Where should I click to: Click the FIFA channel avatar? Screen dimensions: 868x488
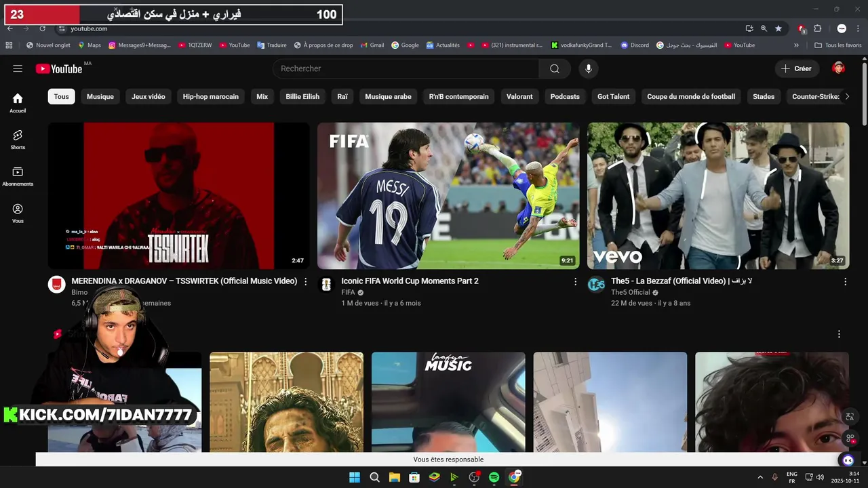tap(326, 285)
